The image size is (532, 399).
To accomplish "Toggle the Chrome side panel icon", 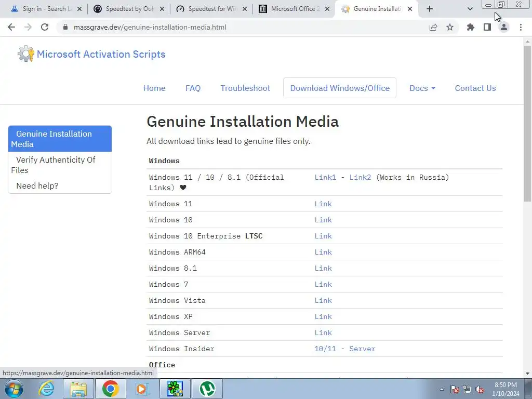I will 487,27.
